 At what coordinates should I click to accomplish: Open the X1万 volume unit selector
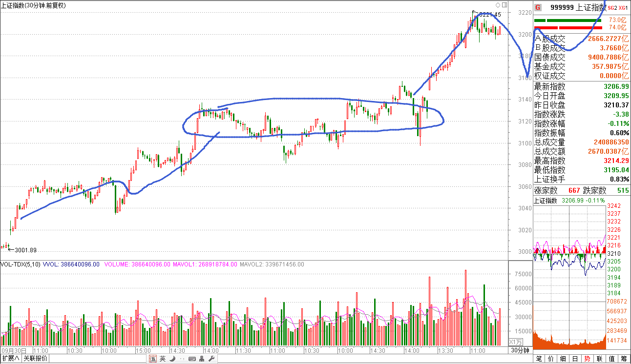pos(516,342)
